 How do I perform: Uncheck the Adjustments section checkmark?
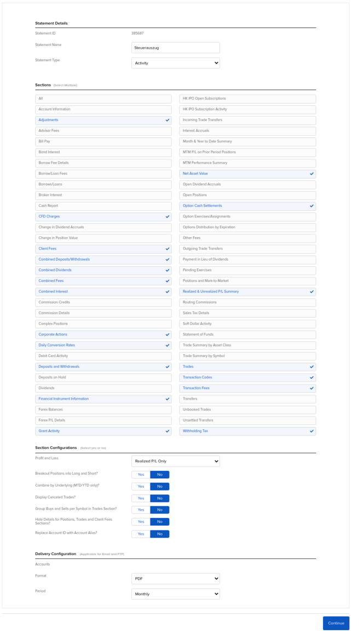click(x=167, y=120)
